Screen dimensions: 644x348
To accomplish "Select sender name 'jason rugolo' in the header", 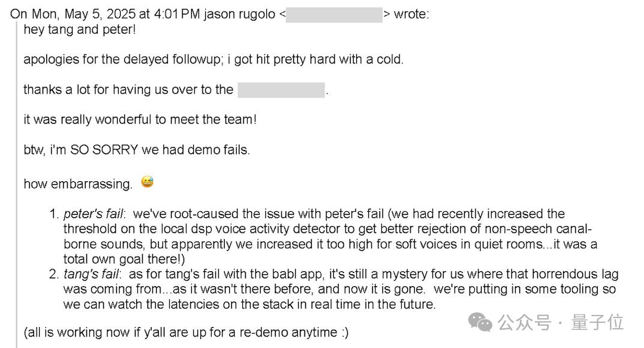I will pyautogui.click(x=239, y=14).
